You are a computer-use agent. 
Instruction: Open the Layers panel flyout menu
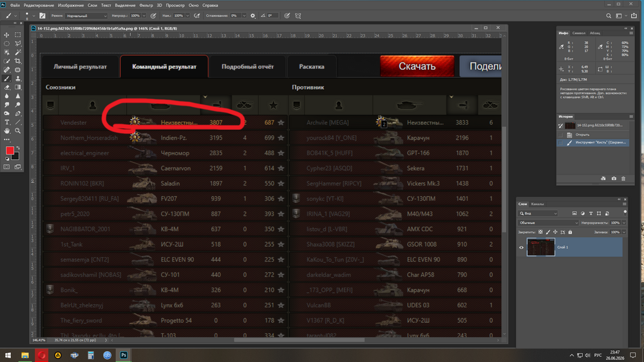[624, 204]
